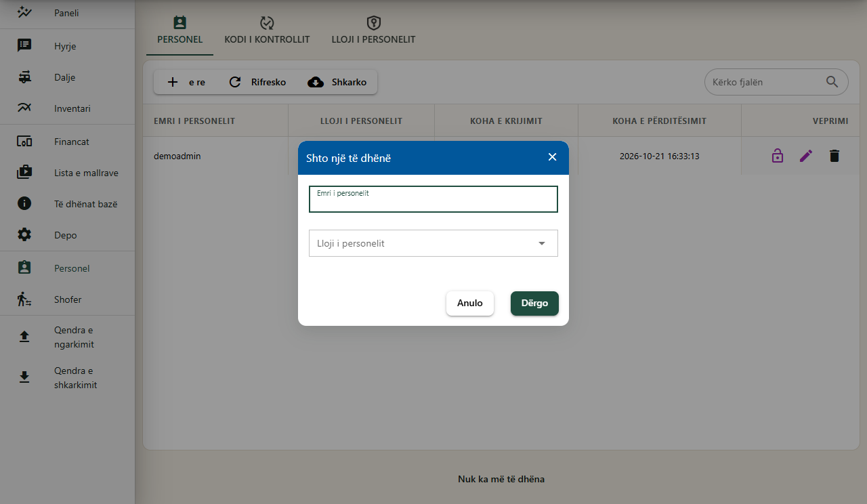Click the Qendra e ngarkimit upload icon
The image size is (867, 504).
24,337
